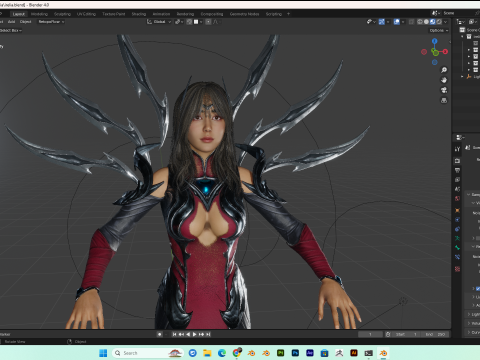The width and height of the screenshot is (480, 360).
Task: Toggle the blue checkbox in Render properties panel
Action: click(x=478, y=289)
